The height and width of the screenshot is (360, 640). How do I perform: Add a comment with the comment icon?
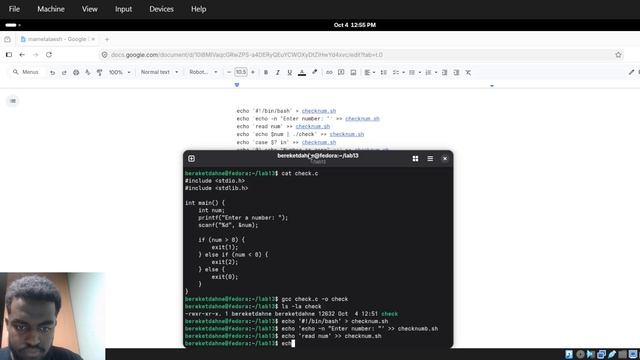point(341,72)
